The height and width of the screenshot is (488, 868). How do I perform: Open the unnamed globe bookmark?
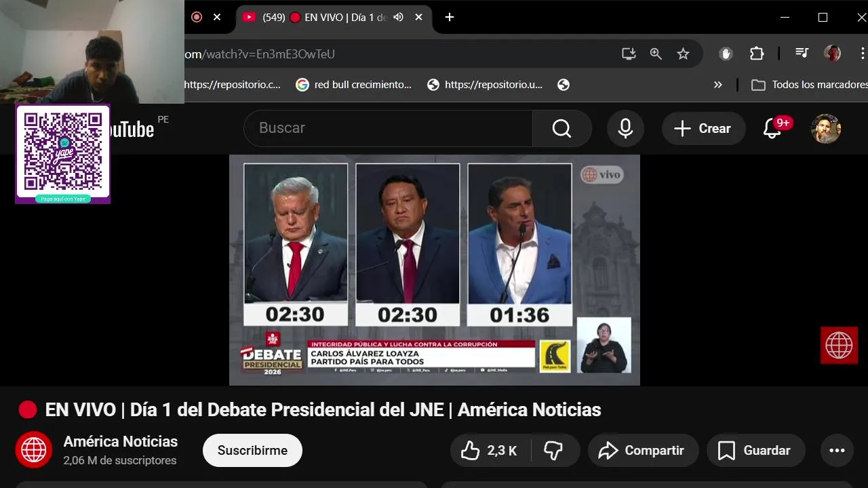point(563,85)
